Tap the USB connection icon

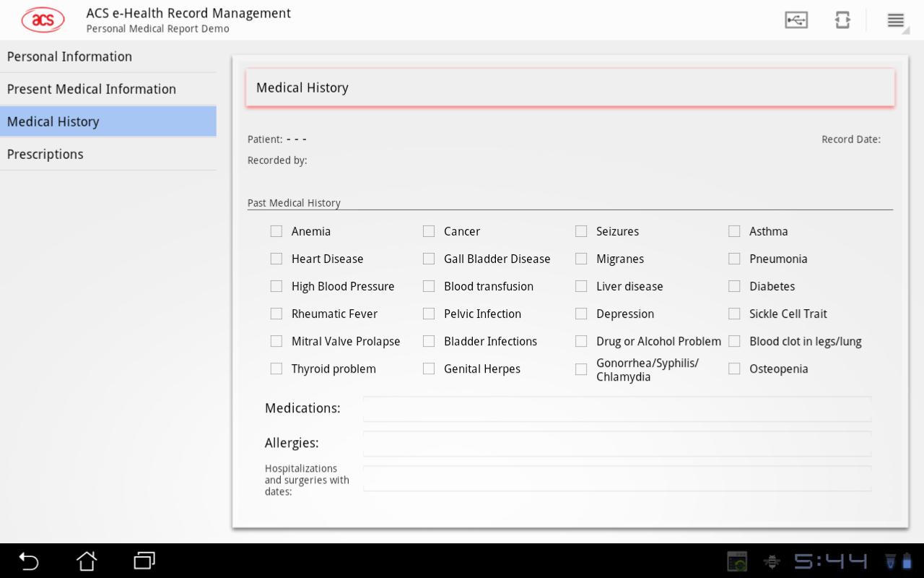coord(796,20)
